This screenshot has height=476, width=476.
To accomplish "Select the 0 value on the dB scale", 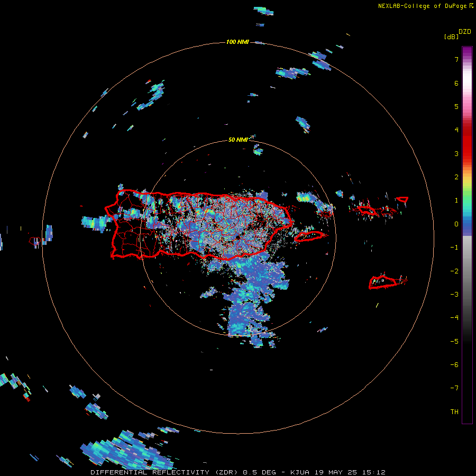I will point(456,224).
